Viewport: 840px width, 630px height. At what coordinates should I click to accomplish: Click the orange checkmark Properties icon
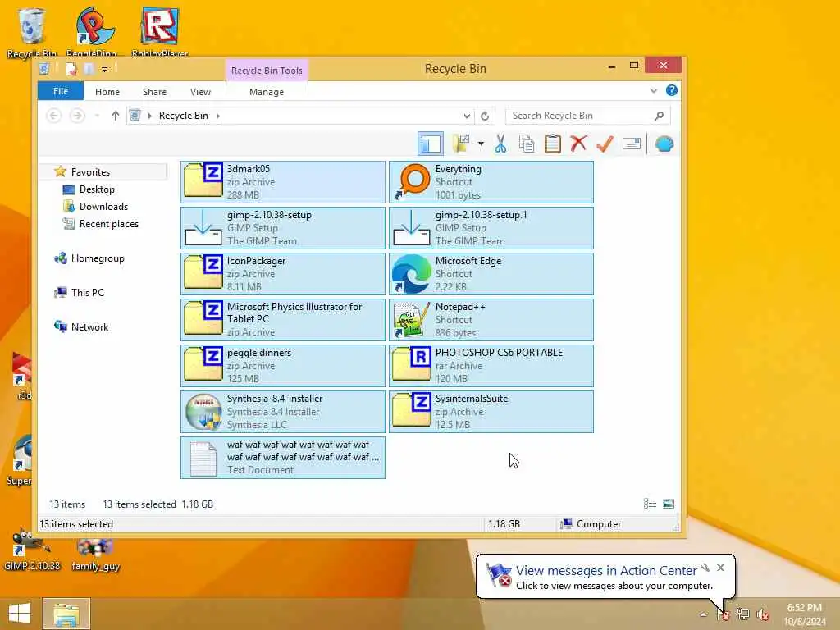(605, 144)
